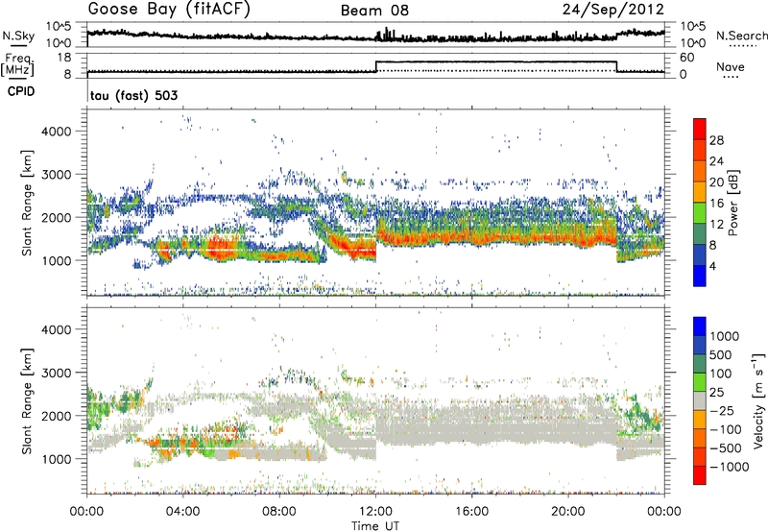Viewport: 768px width, 532px height.
Task: Click the 'Velocity [m s-1]' color bar label
Action: point(758,401)
